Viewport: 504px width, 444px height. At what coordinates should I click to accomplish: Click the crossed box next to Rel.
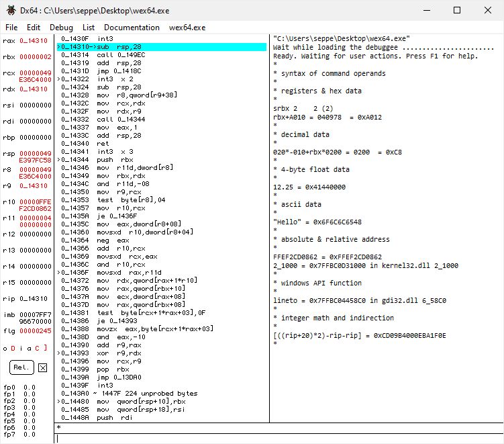point(42,367)
